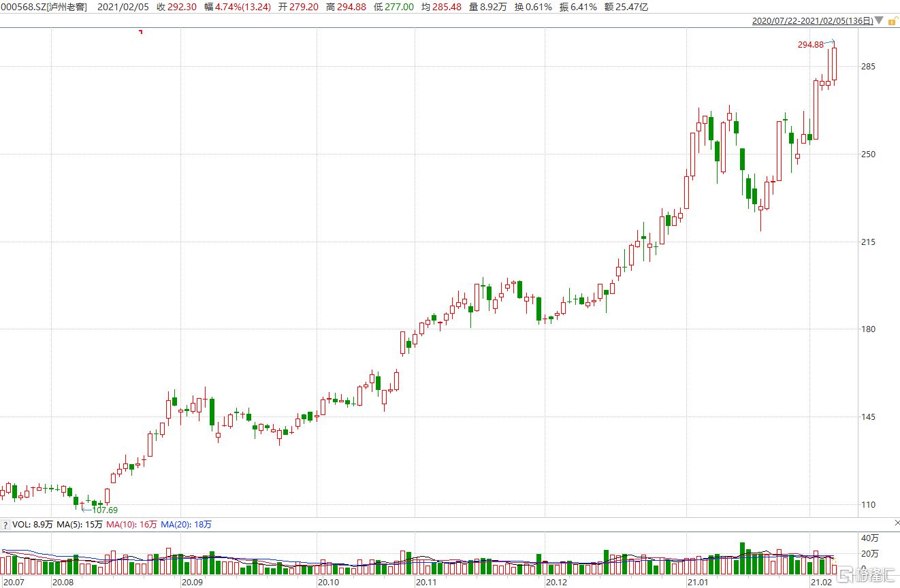Click the low price 低 277.00
The height and width of the screenshot is (588, 900).
point(393,7)
